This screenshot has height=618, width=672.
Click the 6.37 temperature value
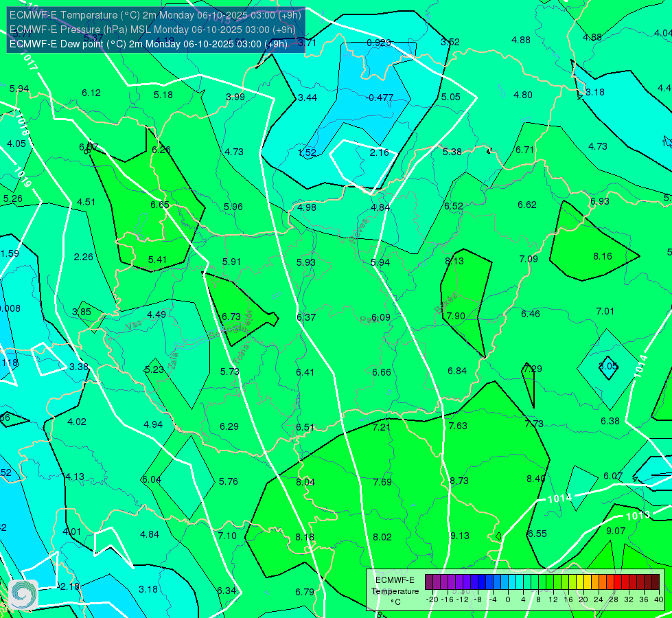click(306, 317)
